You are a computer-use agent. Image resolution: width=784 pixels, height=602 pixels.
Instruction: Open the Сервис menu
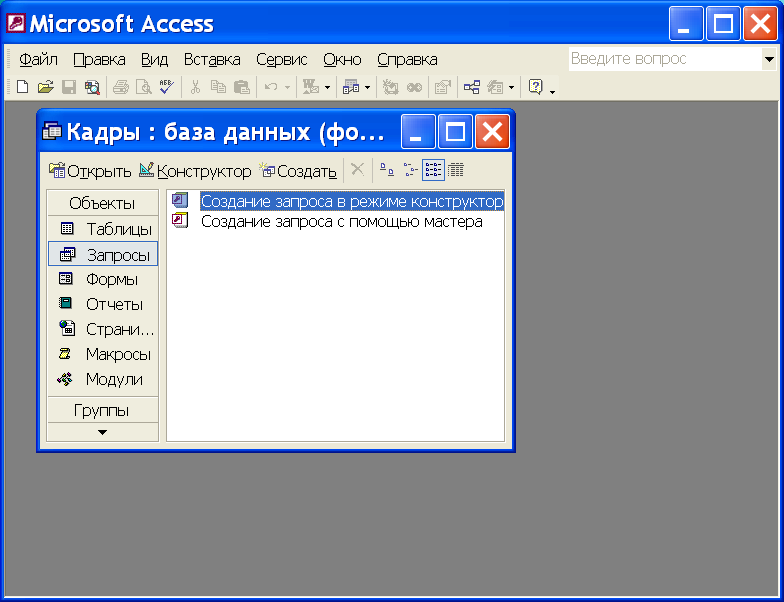(x=282, y=60)
